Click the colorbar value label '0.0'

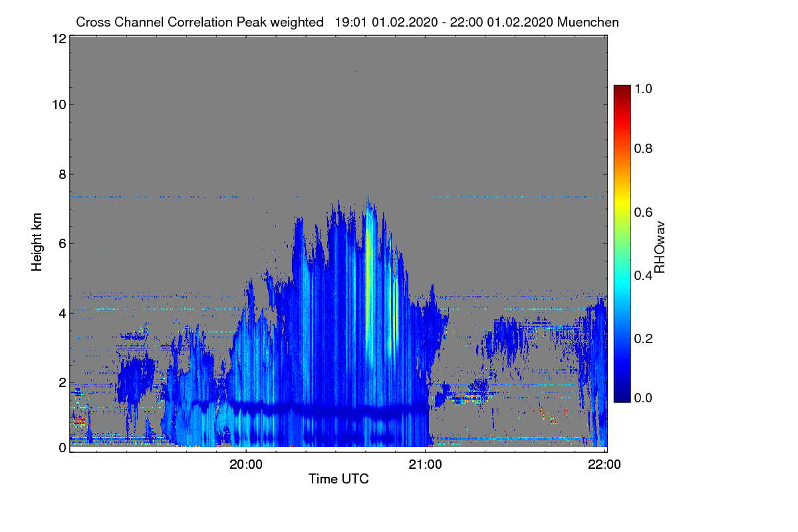coord(642,398)
